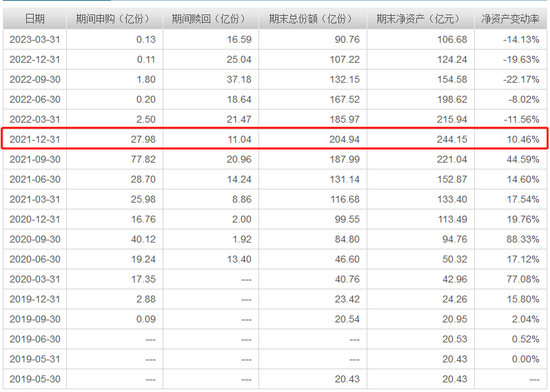The width and height of the screenshot is (550, 392).
Task: Click the 244.15 net asset value
Action: tap(452, 139)
